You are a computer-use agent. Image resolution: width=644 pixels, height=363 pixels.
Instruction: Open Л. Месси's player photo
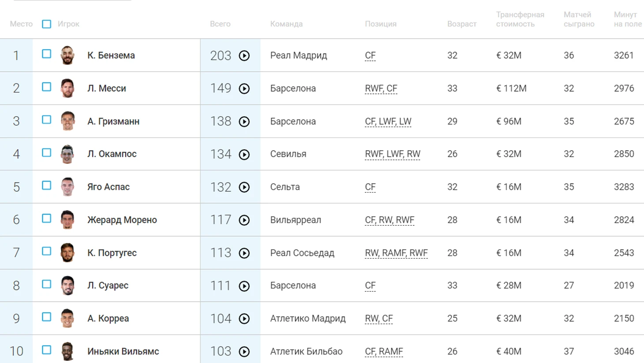click(67, 88)
